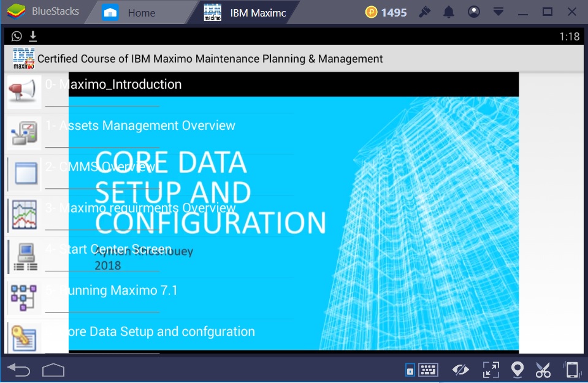The image size is (588, 383).
Task: Click the shake/rotate device icon
Action: click(x=572, y=370)
